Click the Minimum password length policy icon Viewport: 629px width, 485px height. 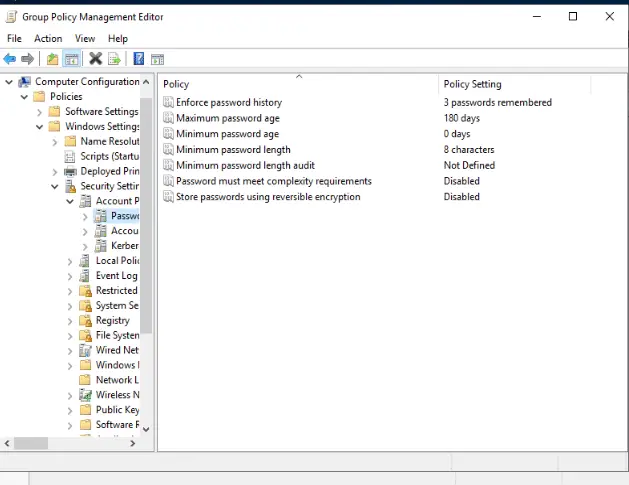[x=168, y=149]
